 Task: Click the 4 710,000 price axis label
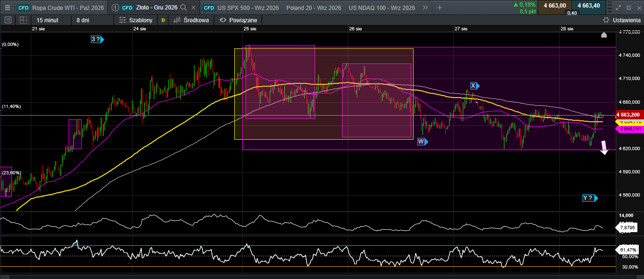pyautogui.click(x=630, y=79)
